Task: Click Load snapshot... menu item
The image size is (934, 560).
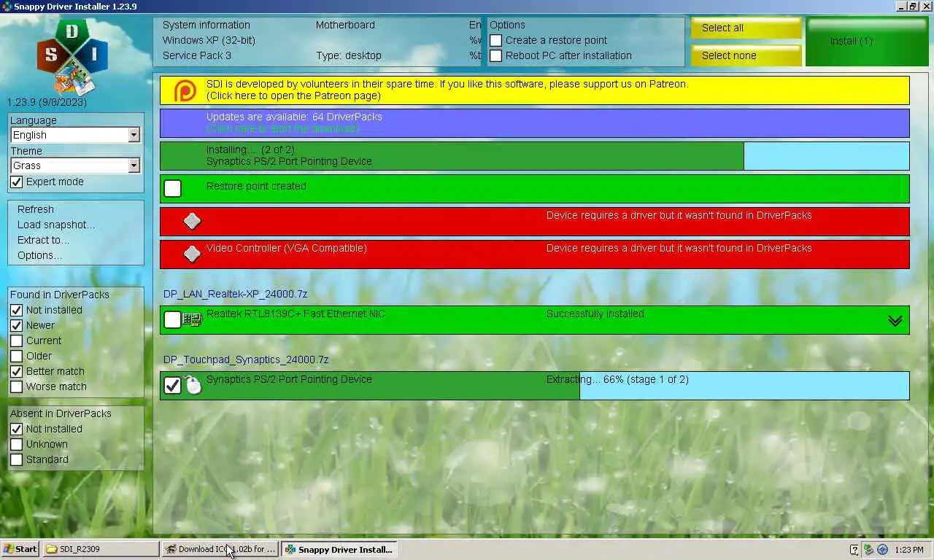Action: tap(56, 225)
